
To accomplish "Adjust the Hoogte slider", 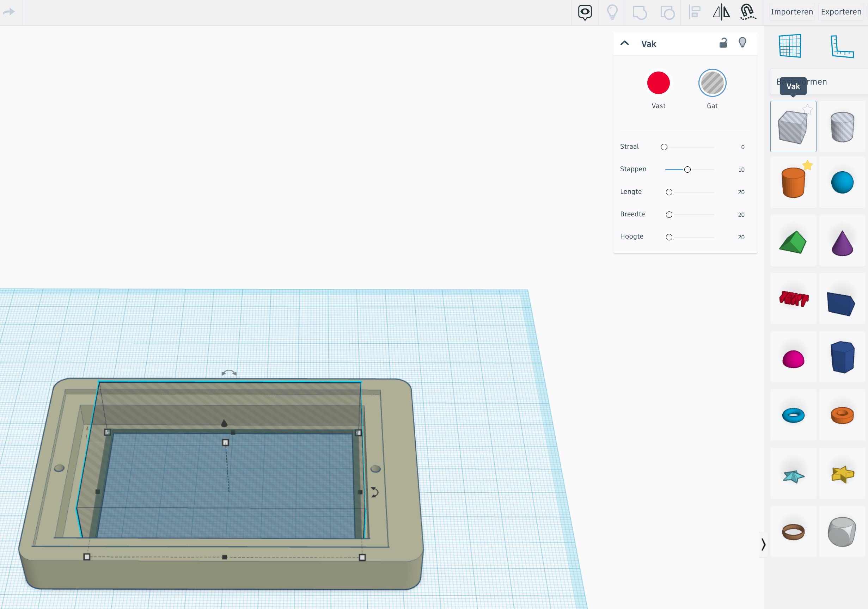I will coord(669,238).
